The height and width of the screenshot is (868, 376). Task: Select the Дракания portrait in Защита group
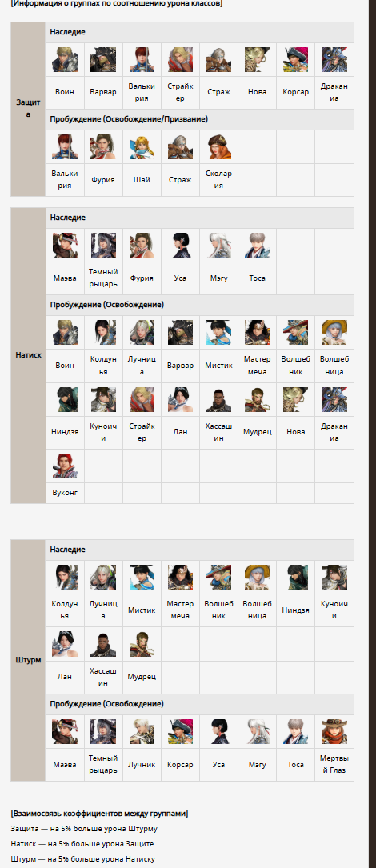click(334, 60)
